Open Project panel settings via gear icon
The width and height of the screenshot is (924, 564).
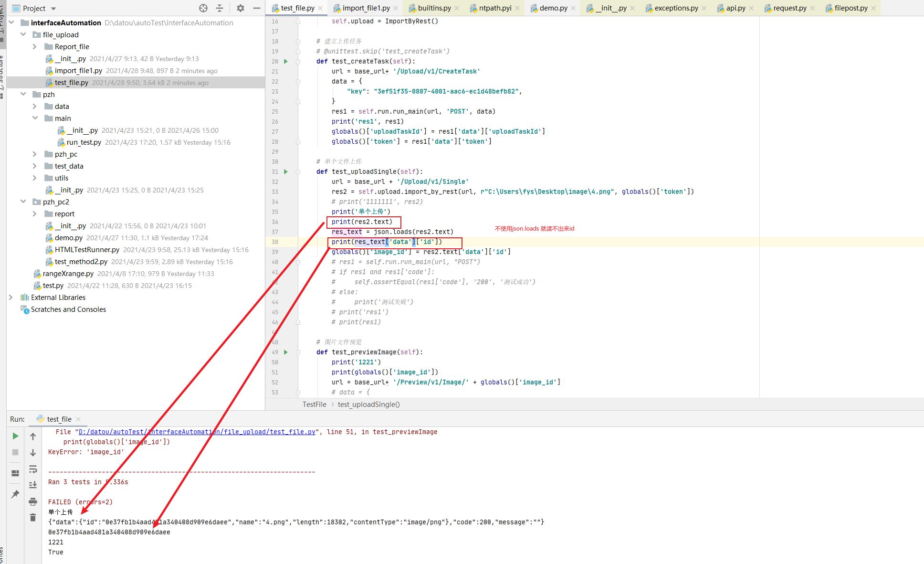(x=240, y=8)
